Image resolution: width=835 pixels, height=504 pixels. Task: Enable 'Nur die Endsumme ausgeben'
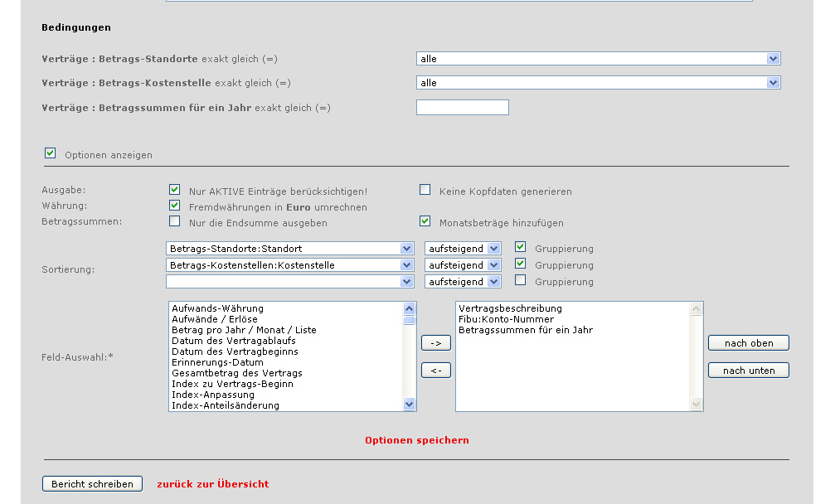(x=174, y=221)
